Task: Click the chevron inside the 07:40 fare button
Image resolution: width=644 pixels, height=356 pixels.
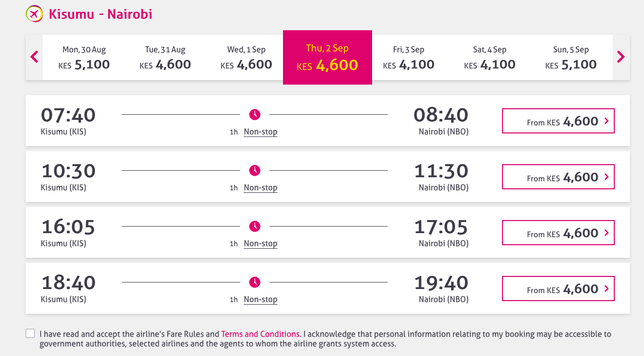Action: 607,121
